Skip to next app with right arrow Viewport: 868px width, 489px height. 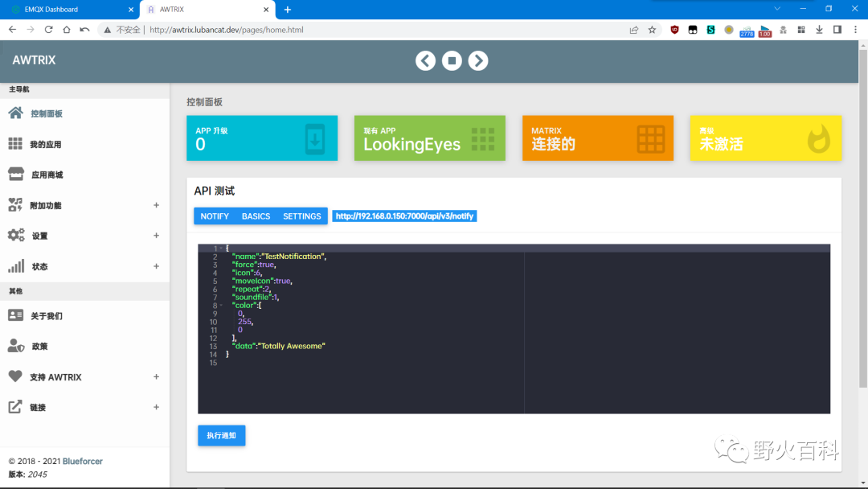tap(478, 60)
